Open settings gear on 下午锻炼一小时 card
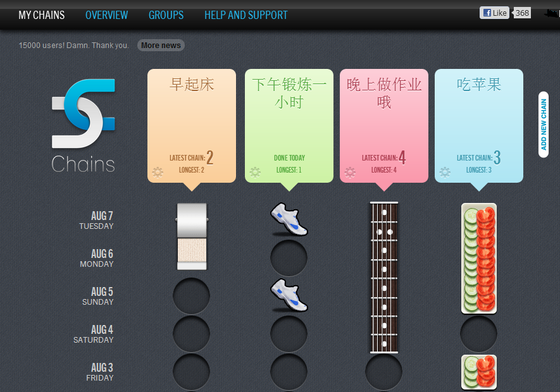Image resolution: width=560 pixels, height=392 pixels. (255, 173)
